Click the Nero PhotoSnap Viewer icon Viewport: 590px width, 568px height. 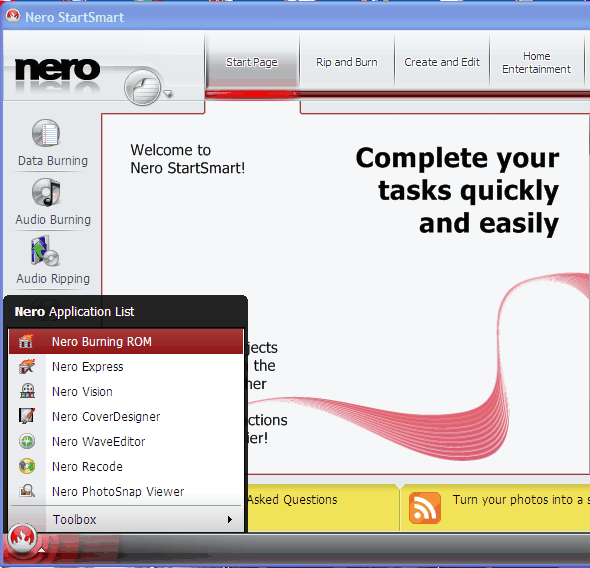click(27, 491)
